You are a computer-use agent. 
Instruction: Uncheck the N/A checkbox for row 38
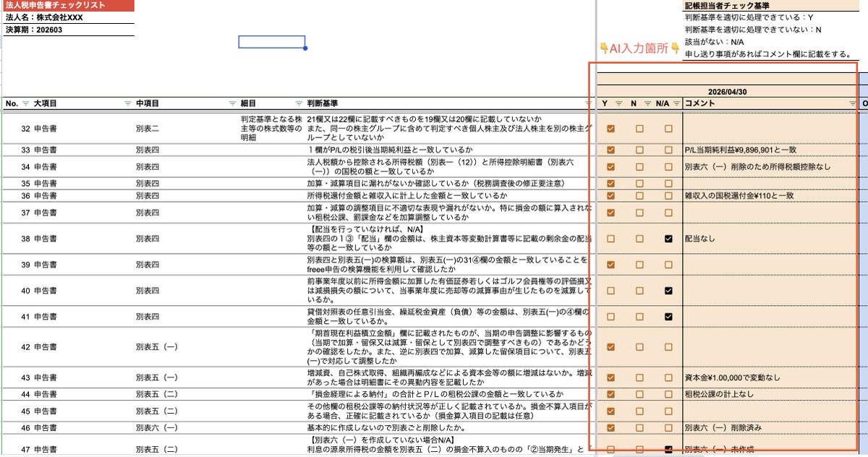pos(668,239)
